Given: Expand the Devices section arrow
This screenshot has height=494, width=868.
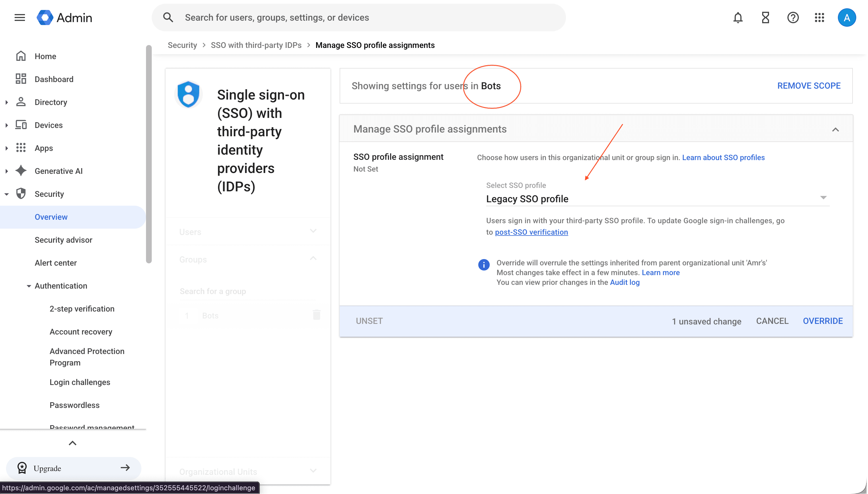Looking at the screenshot, I should 6,125.
